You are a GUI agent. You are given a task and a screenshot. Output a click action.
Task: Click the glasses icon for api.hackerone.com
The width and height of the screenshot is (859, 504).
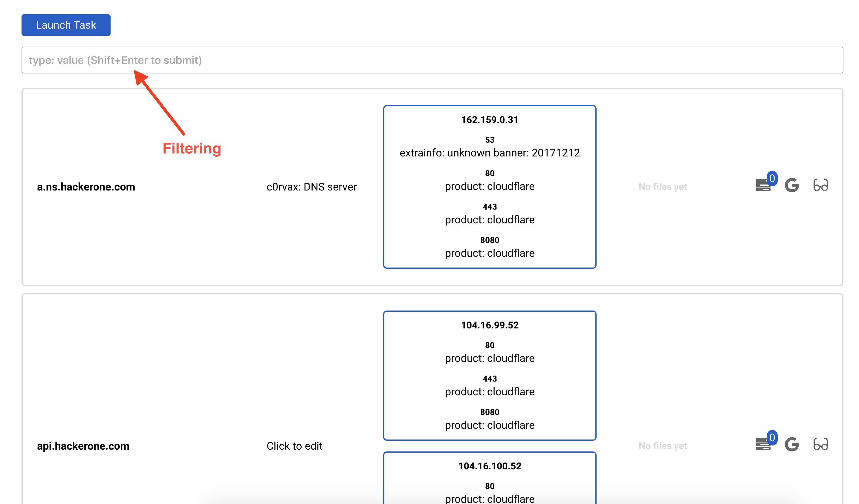[820, 444]
